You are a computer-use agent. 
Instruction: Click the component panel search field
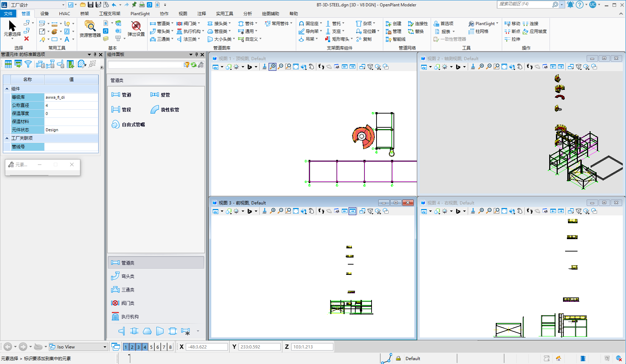pos(145,65)
